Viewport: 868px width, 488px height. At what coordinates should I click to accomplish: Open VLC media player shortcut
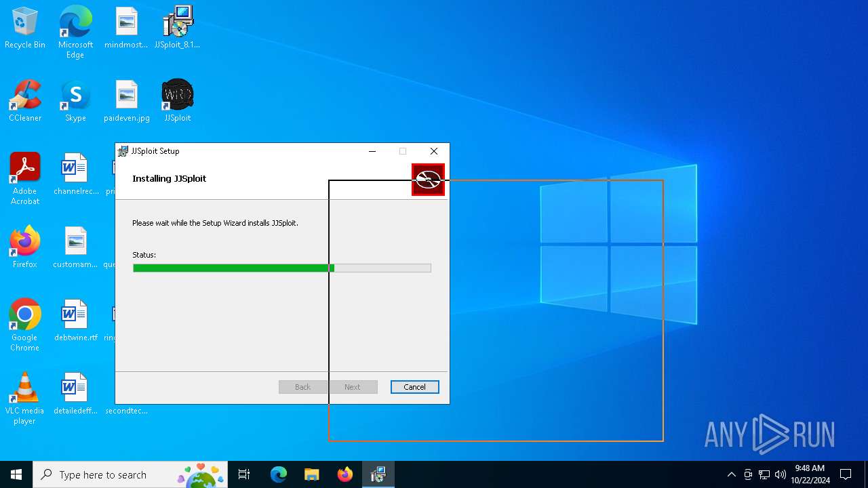click(x=25, y=399)
